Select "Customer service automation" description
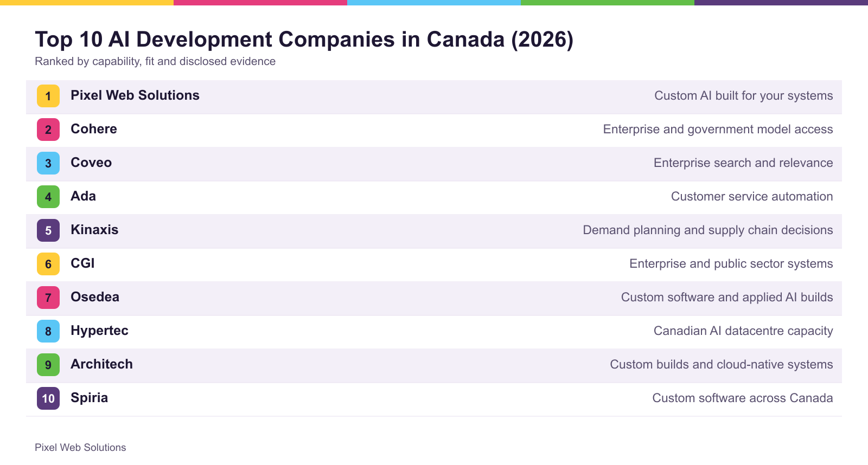This screenshot has height=465, width=868. 752,197
